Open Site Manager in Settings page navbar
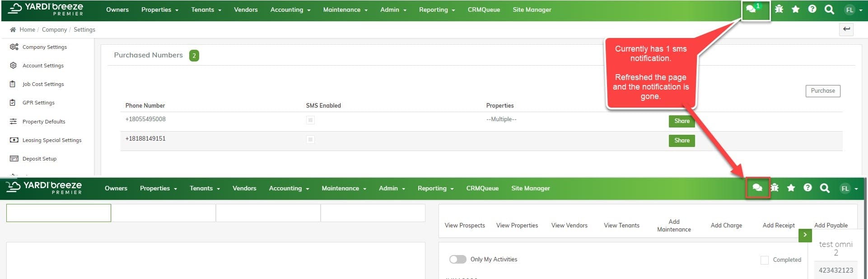Screen dimensions: 868x279 (532, 9)
